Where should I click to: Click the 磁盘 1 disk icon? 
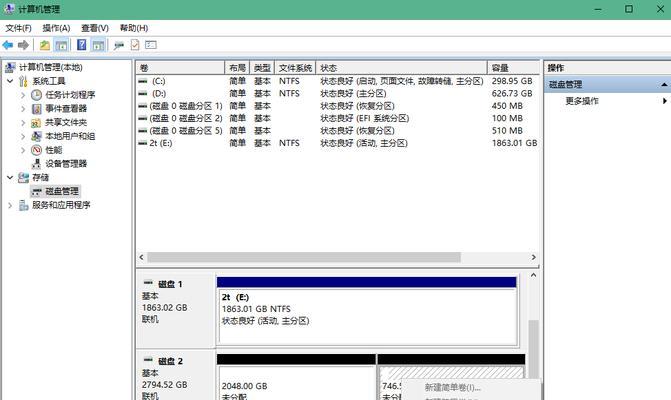148,283
